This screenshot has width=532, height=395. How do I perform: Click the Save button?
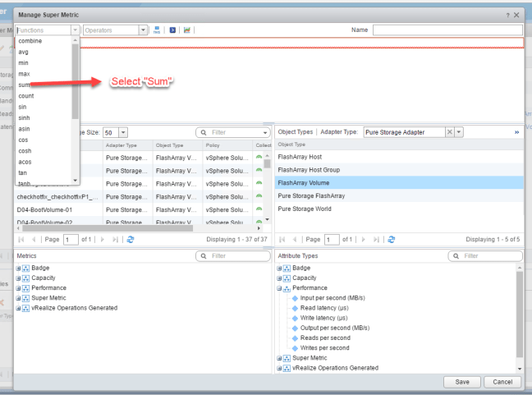463,383
